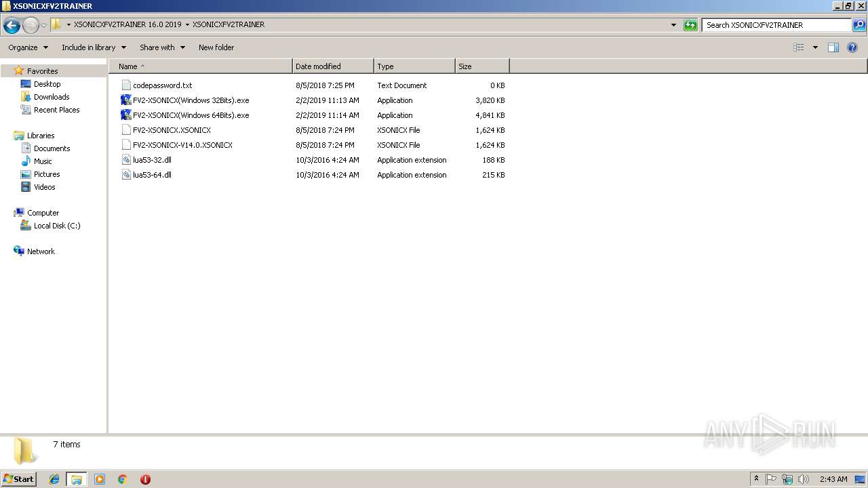868x488 pixels.
Task: Open the view options dropdown arrow
Action: click(x=815, y=47)
